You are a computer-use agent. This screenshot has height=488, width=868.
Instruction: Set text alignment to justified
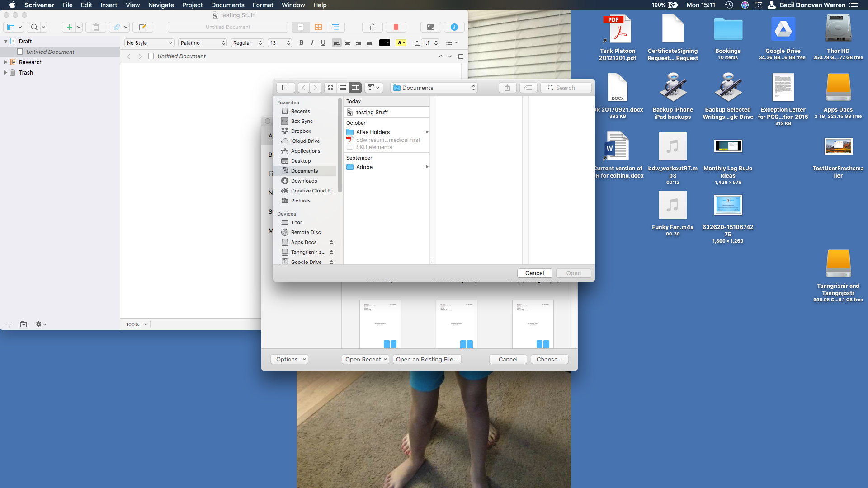[x=369, y=43]
